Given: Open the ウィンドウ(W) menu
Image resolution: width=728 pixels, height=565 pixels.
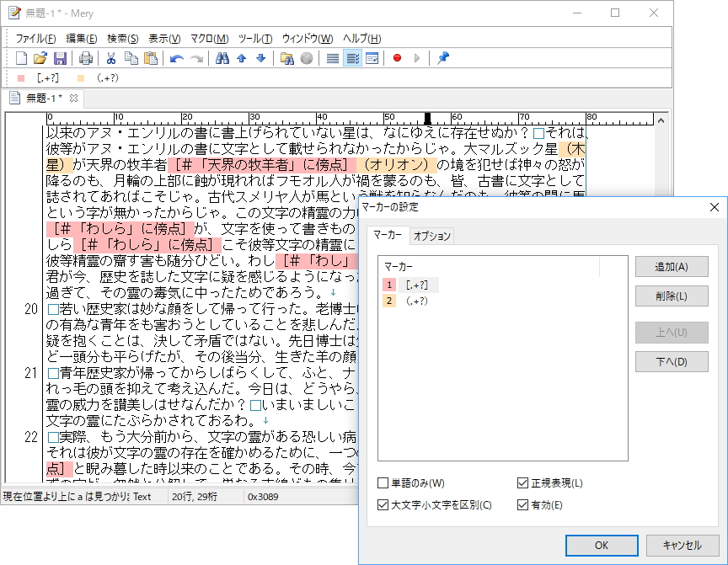Looking at the screenshot, I should pos(308,39).
